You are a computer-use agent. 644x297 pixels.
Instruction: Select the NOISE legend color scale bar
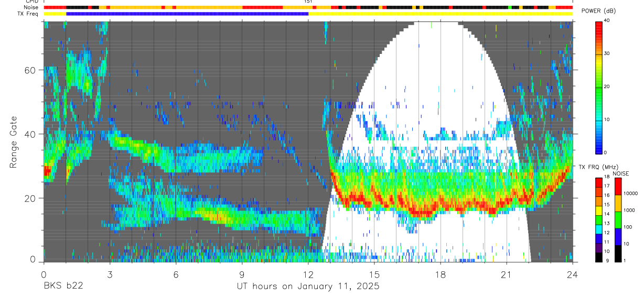[618, 219]
